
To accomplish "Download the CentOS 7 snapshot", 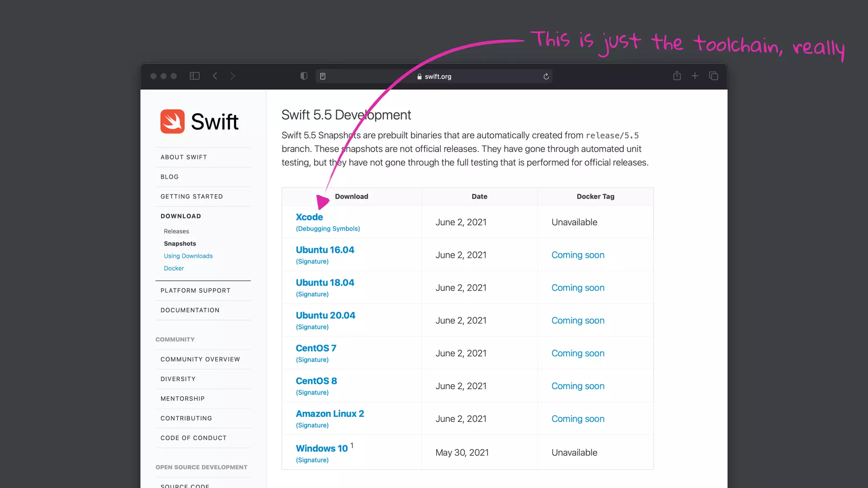I will tap(316, 348).
